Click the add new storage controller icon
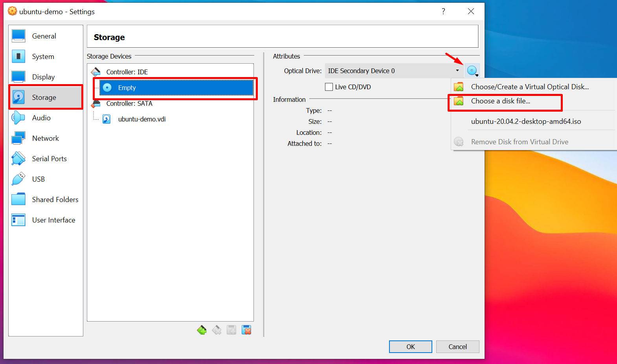The image size is (617, 364). pos(202,330)
